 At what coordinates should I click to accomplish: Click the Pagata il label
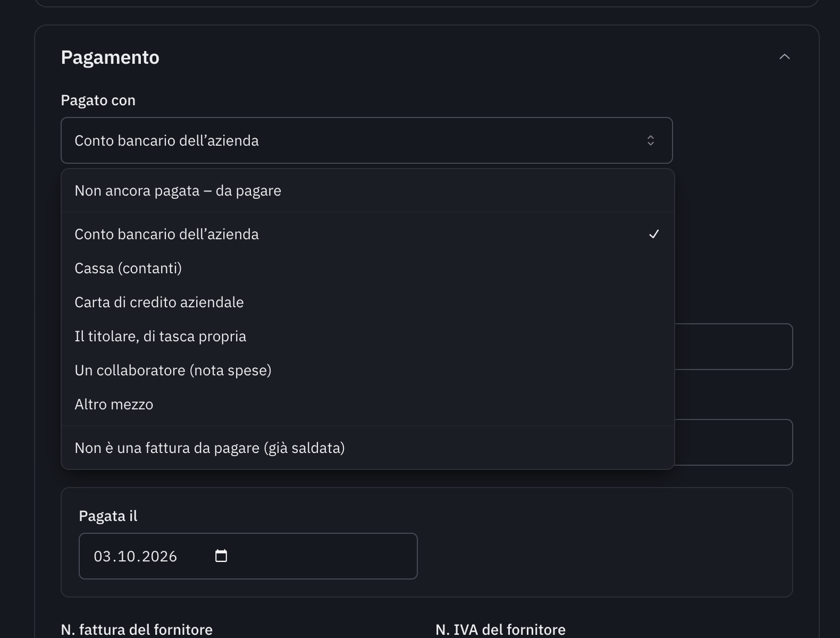tap(108, 516)
